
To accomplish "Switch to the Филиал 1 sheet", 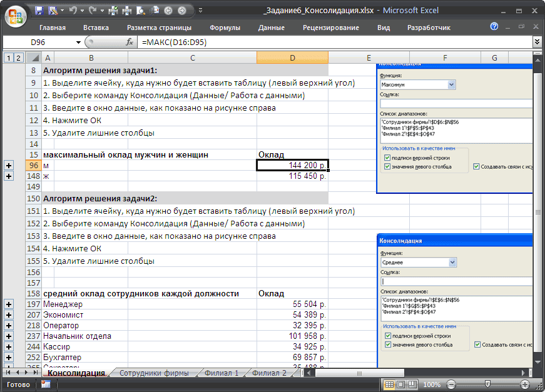I will point(222,373).
